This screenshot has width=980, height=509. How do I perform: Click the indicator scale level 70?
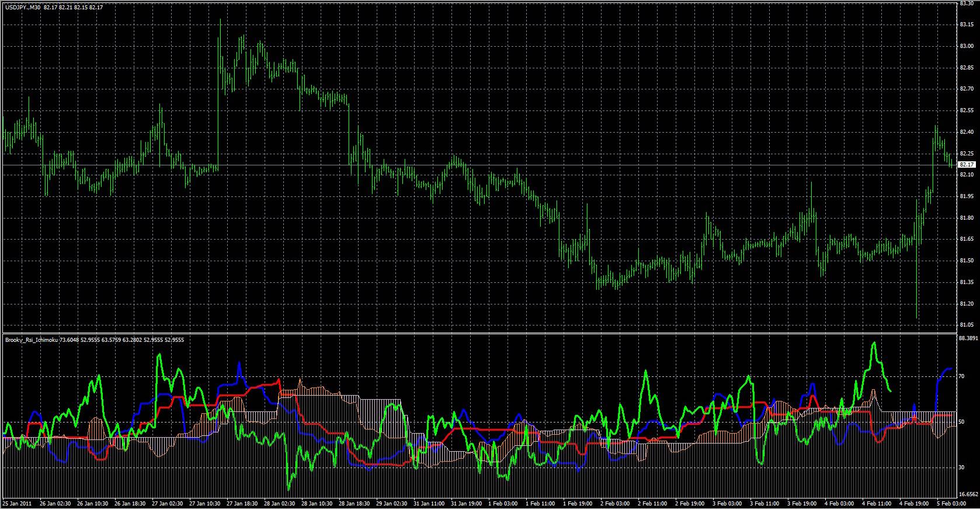(962, 376)
